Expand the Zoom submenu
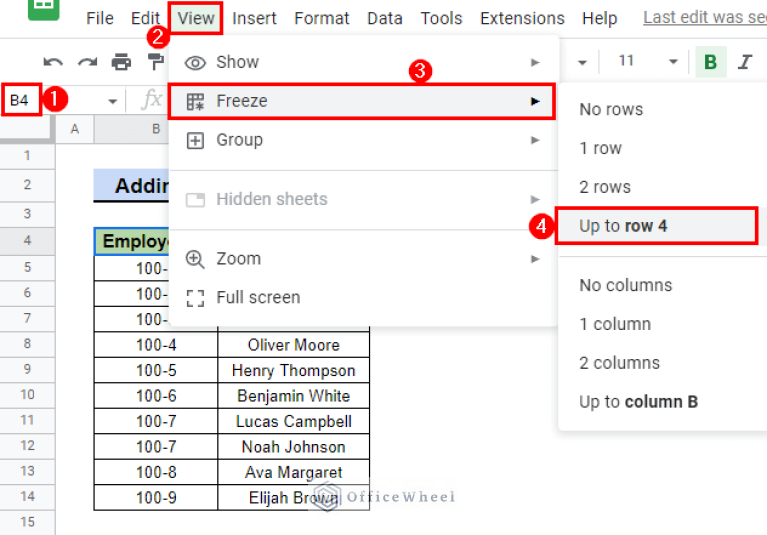The width and height of the screenshot is (767, 535). tap(362, 258)
